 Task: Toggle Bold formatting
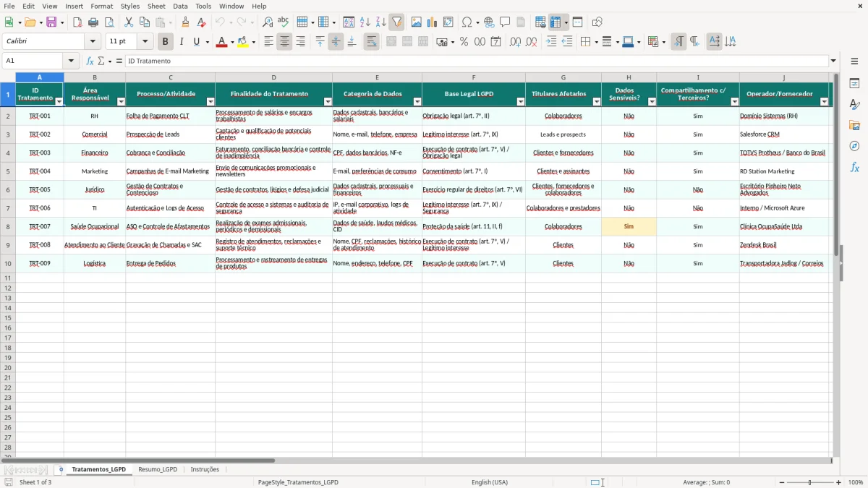point(166,42)
